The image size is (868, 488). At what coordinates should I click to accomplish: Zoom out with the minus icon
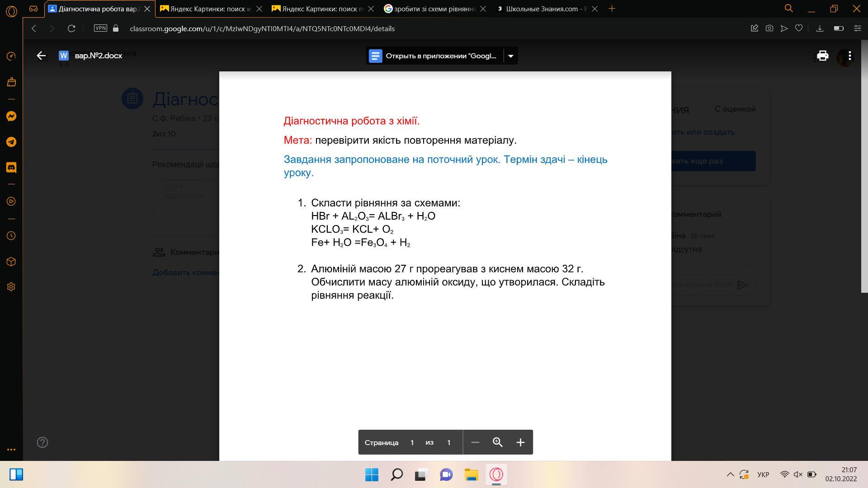(x=475, y=442)
